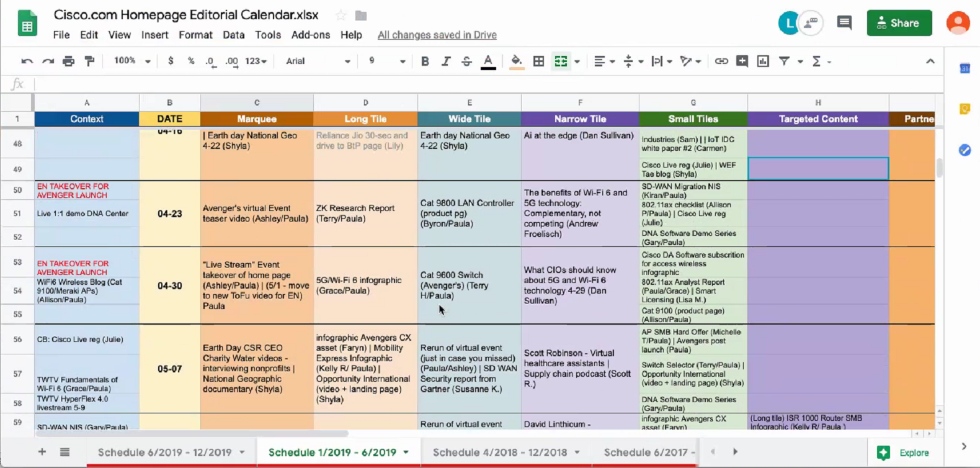Insert a chart using toolbar icon
Image resolution: width=980 pixels, height=468 pixels.
763,61
